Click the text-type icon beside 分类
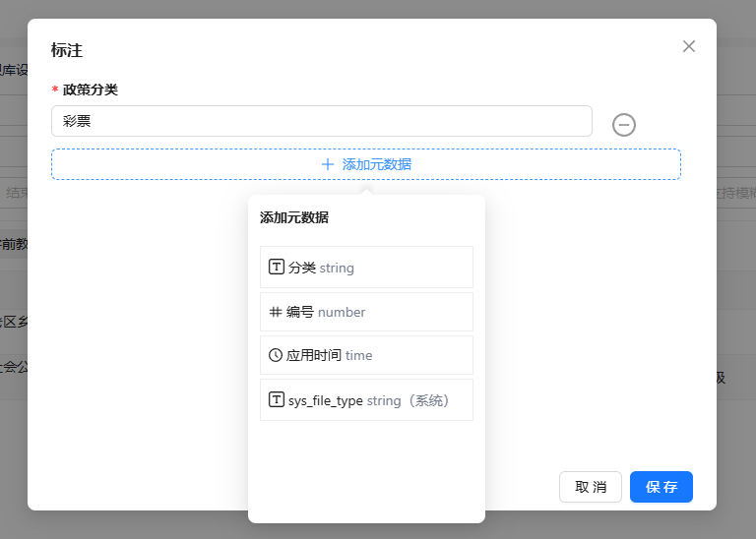 coord(277,267)
